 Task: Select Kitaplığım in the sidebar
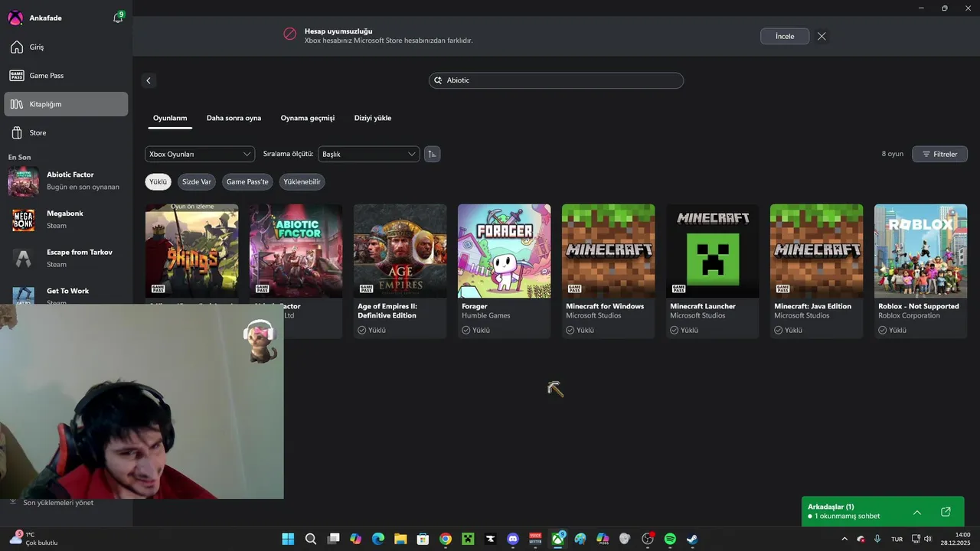click(66, 104)
